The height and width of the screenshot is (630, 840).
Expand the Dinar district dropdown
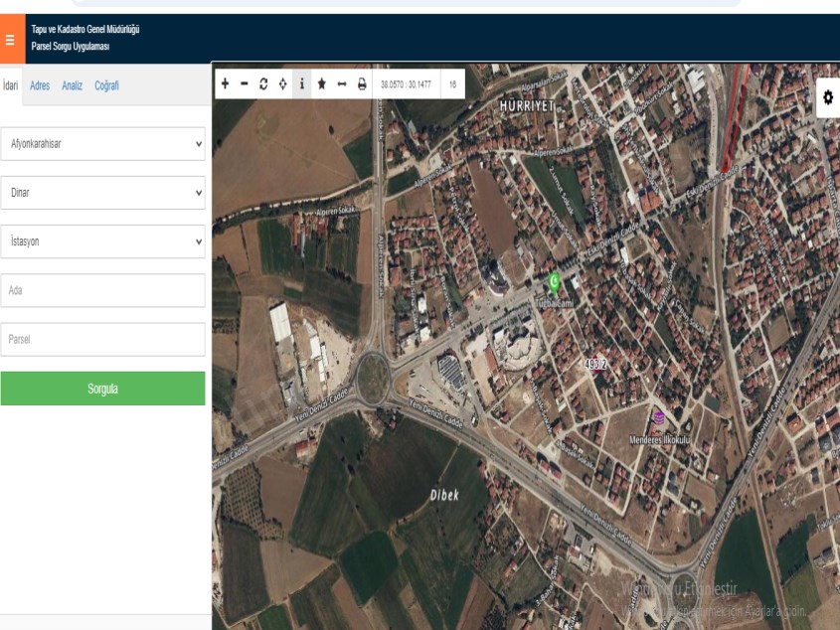102,193
